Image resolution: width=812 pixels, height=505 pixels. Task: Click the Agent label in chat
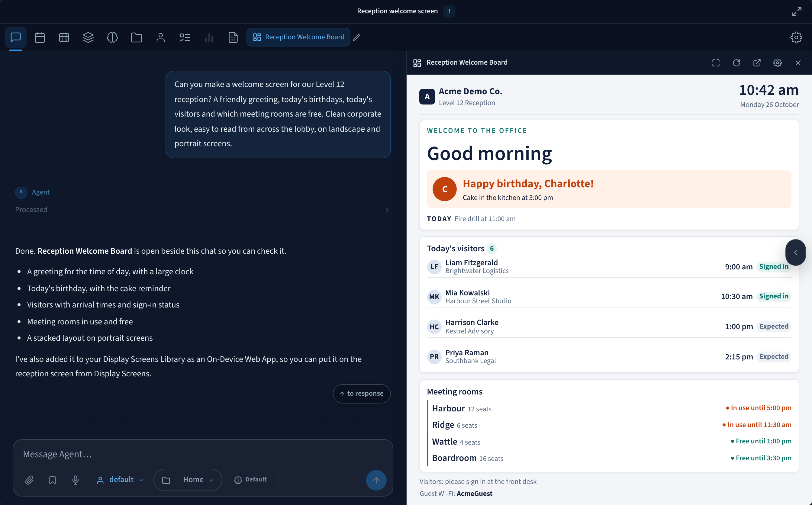[40, 192]
